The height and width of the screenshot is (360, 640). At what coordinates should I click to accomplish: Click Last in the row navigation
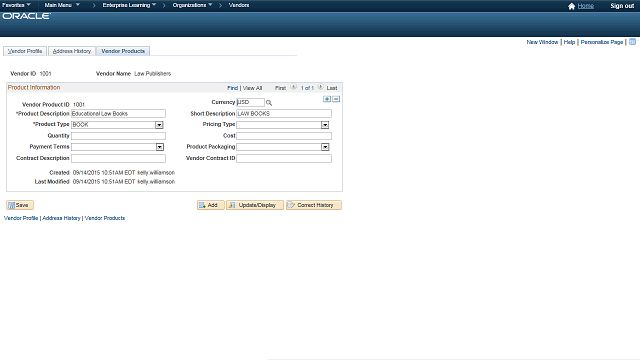[332, 88]
